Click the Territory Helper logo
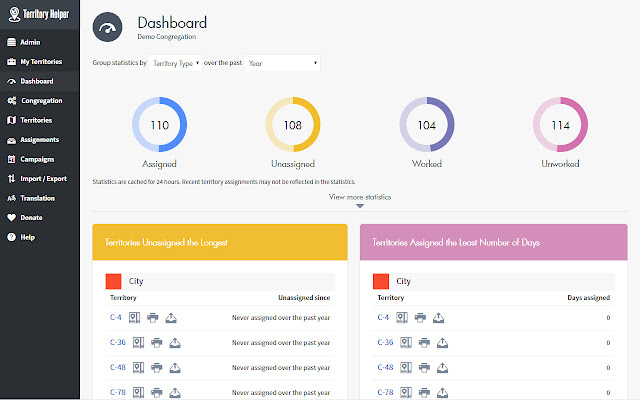The image size is (640, 400). click(x=39, y=14)
